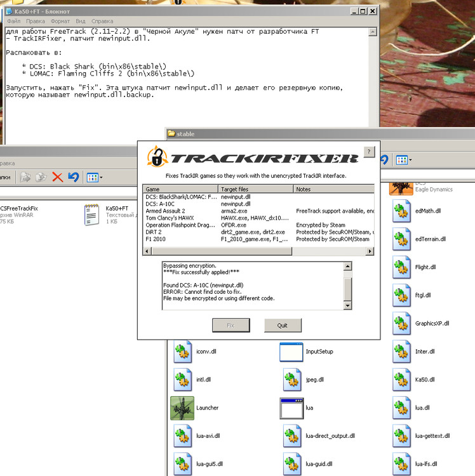The height and width of the screenshot is (476, 475).
Task: Open the Формат menu in Notepad
Action: click(60, 21)
